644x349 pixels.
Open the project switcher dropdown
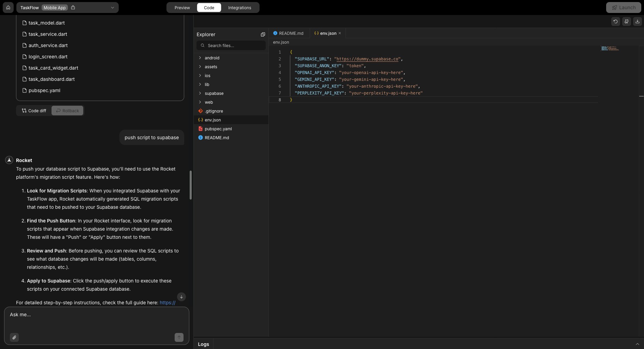click(x=112, y=8)
